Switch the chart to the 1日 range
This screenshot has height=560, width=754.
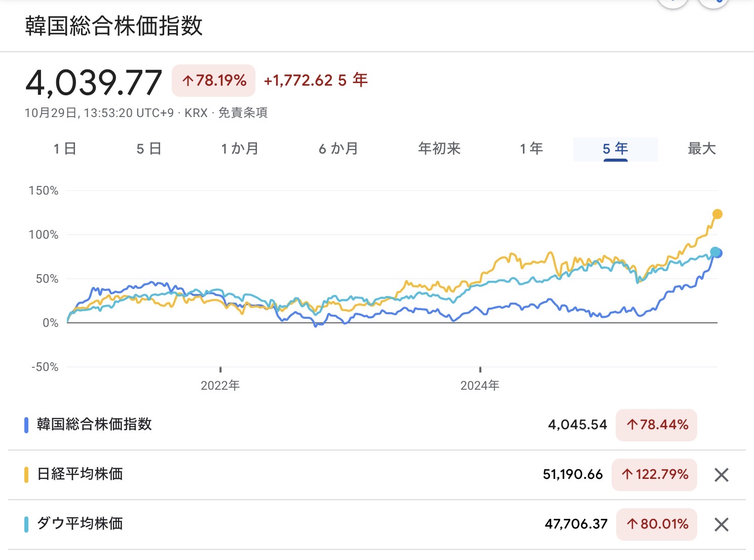(65, 149)
